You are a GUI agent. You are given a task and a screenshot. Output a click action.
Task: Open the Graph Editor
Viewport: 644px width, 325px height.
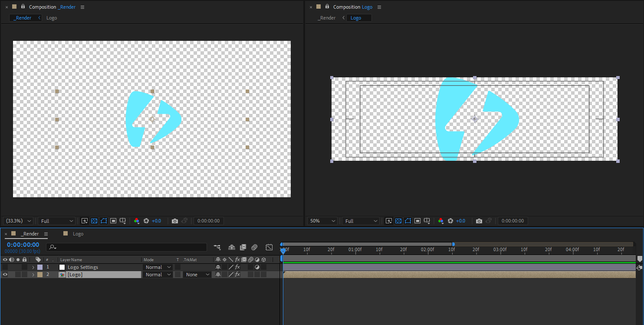[x=269, y=247]
